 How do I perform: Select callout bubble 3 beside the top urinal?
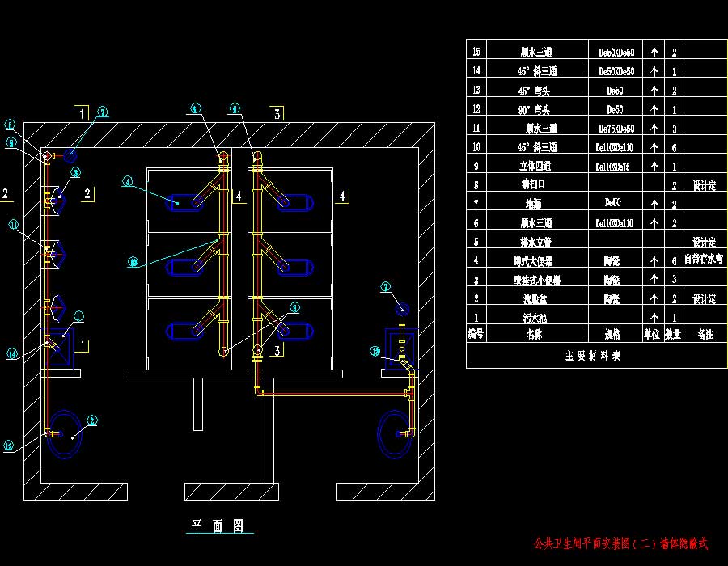pos(75,172)
